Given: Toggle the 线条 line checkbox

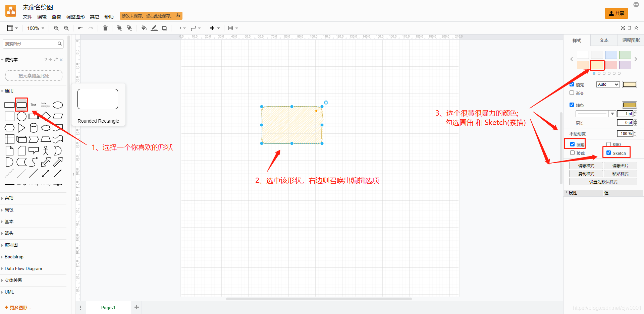Looking at the screenshot, I should click(572, 105).
